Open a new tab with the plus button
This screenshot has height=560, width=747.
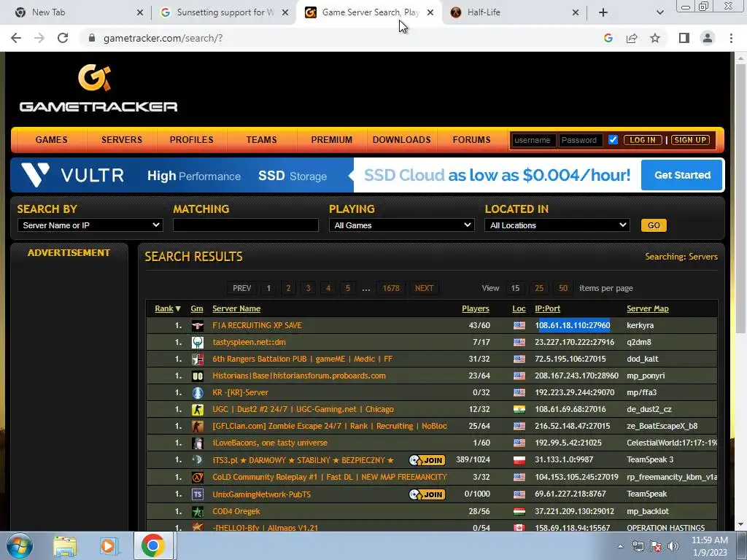[603, 12]
